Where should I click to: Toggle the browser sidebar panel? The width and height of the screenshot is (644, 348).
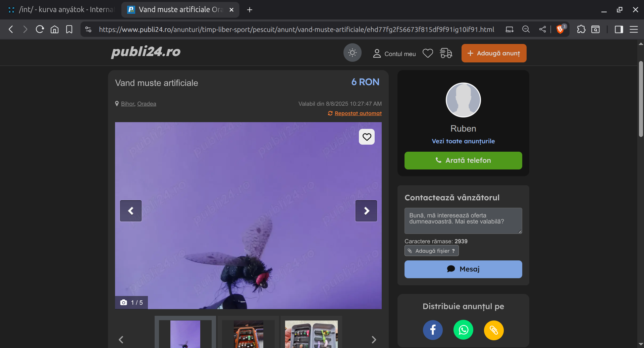click(x=619, y=30)
